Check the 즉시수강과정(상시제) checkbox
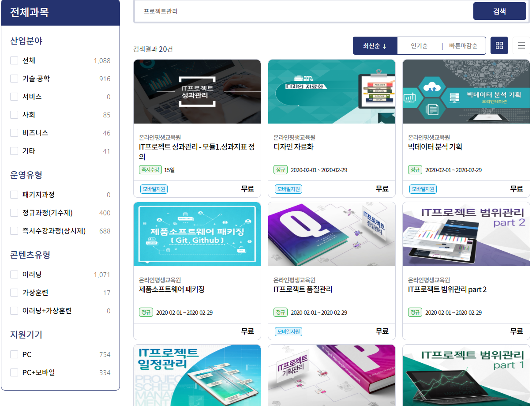The image size is (532, 406). pos(14,231)
